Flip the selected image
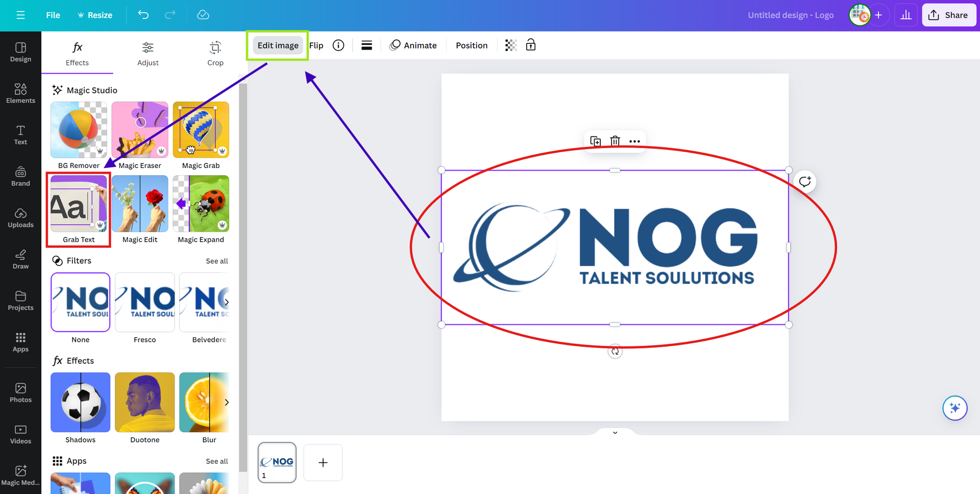This screenshot has width=980, height=494. point(316,45)
